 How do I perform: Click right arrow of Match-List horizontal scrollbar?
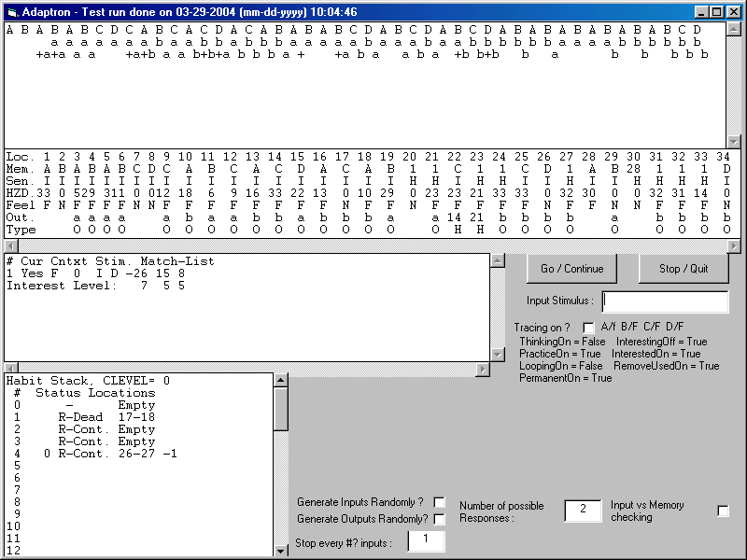(483, 369)
